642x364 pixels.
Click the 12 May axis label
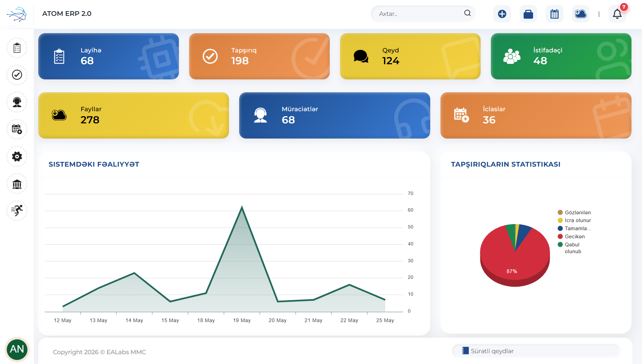[x=63, y=320]
